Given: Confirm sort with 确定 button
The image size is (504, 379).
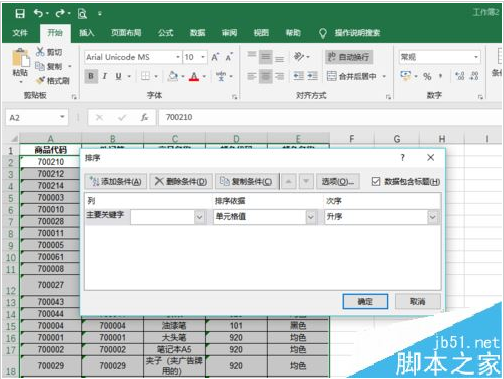Looking at the screenshot, I should [x=365, y=302].
